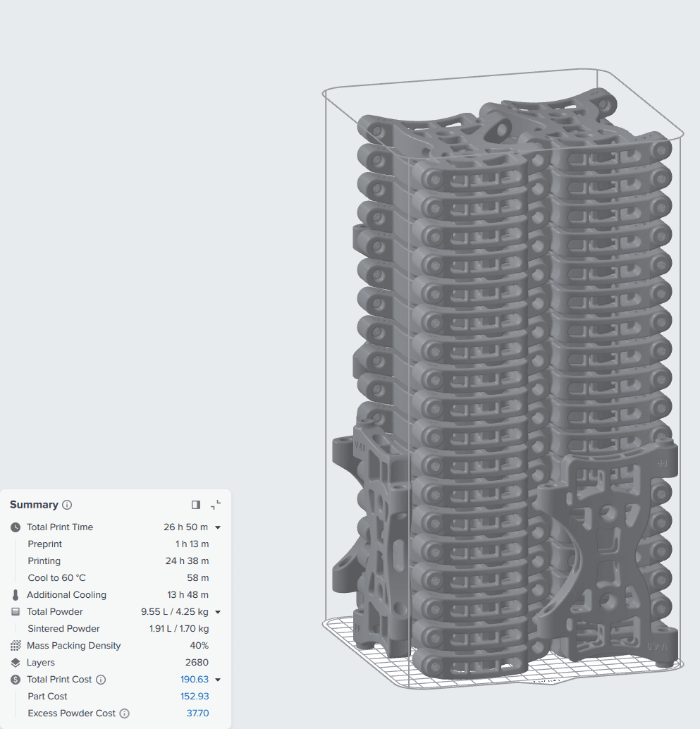Click the 26 h 50 m print time value

coord(185,527)
